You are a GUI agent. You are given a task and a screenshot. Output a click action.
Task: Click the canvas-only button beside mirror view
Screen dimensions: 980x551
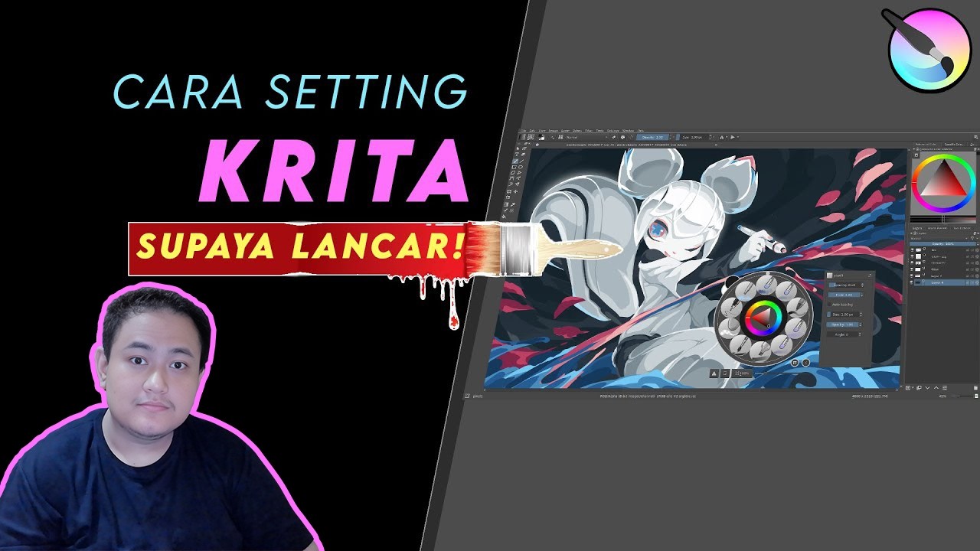pos(725,373)
